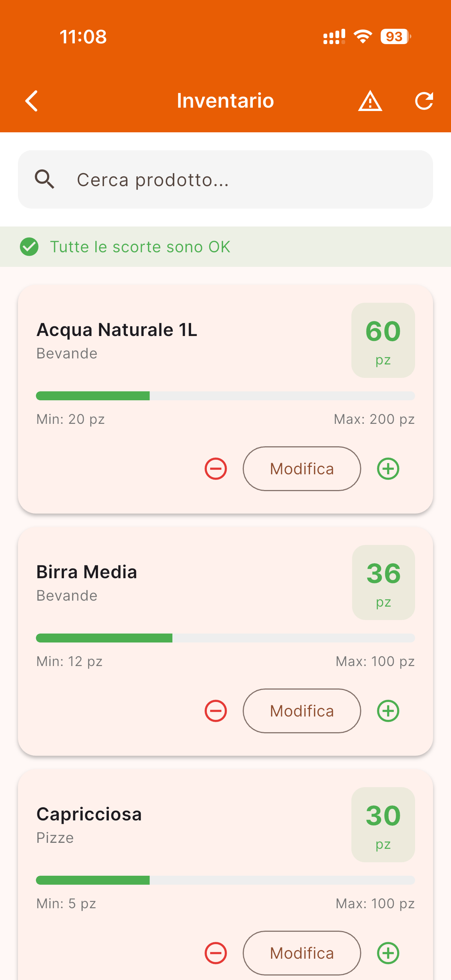Tap the green check status icon

click(29, 247)
